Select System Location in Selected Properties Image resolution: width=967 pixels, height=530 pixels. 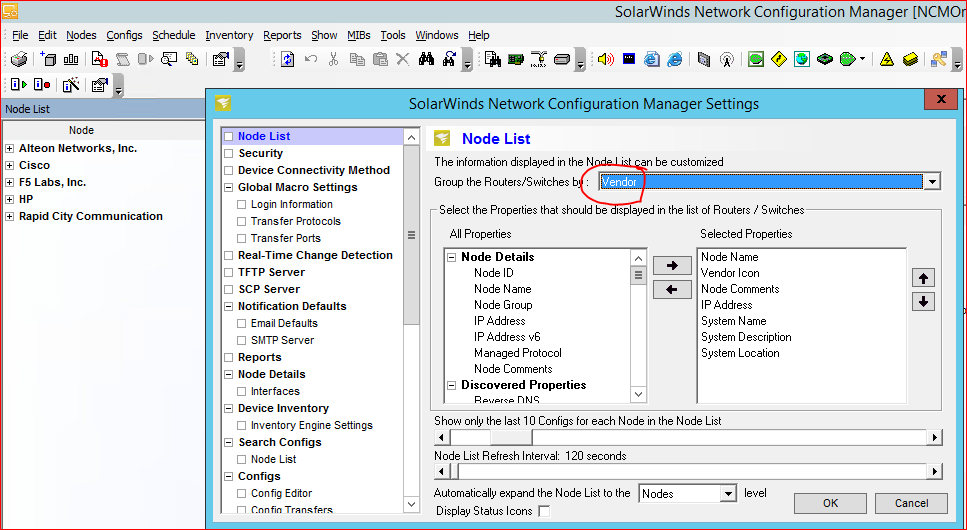coord(740,353)
